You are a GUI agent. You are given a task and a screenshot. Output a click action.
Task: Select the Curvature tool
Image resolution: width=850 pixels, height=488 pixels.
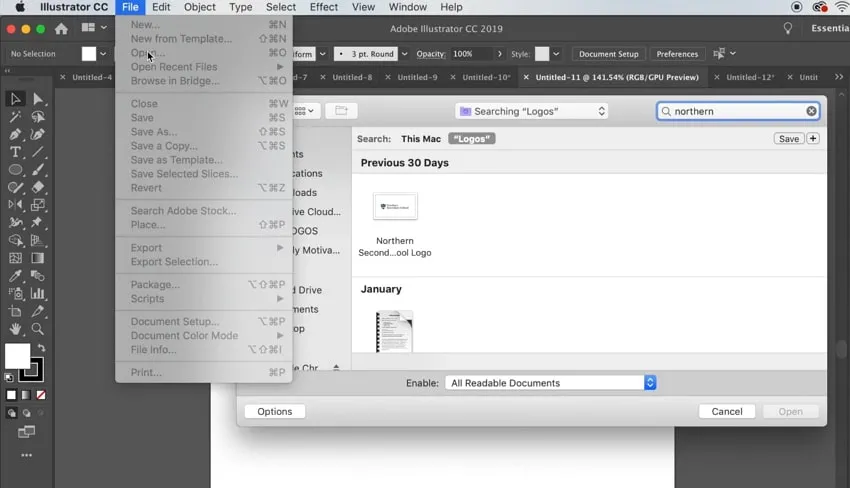pyautogui.click(x=37, y=134)
